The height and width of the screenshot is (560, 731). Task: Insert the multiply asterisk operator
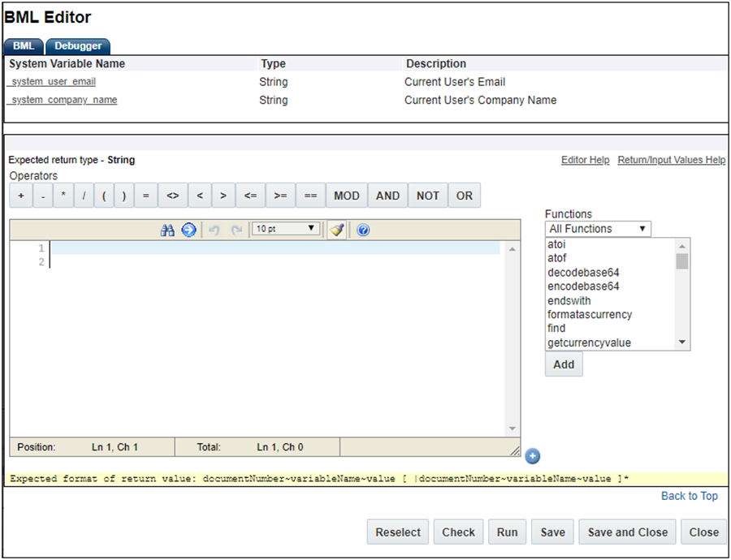pos(63,196)
